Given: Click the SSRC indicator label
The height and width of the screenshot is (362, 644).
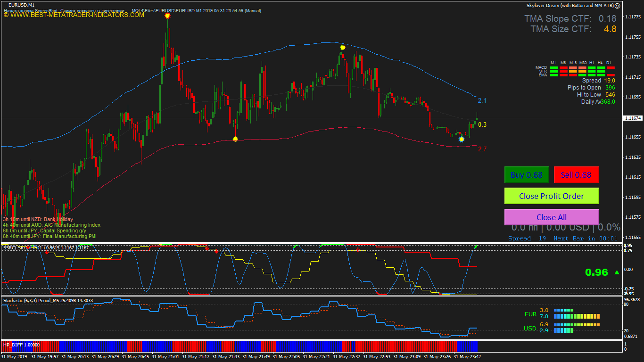Looking at the screenshot, I should pyautogui.click(x=46, y=247).
